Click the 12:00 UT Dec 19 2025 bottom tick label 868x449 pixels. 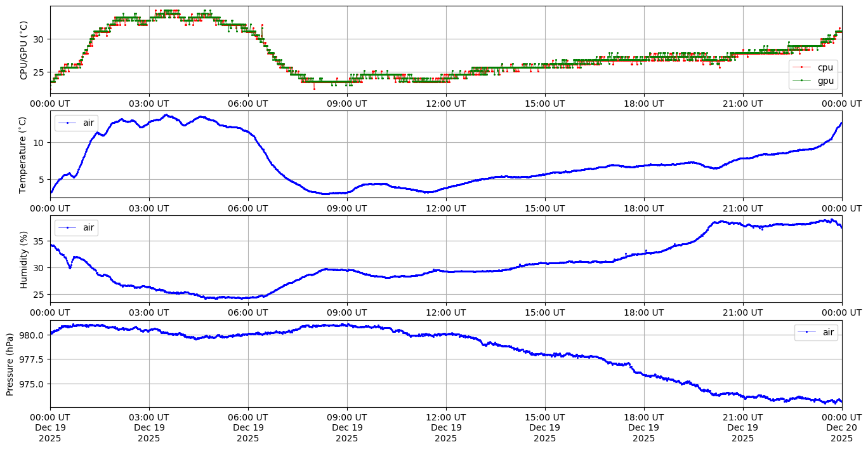tap(445, 427)
